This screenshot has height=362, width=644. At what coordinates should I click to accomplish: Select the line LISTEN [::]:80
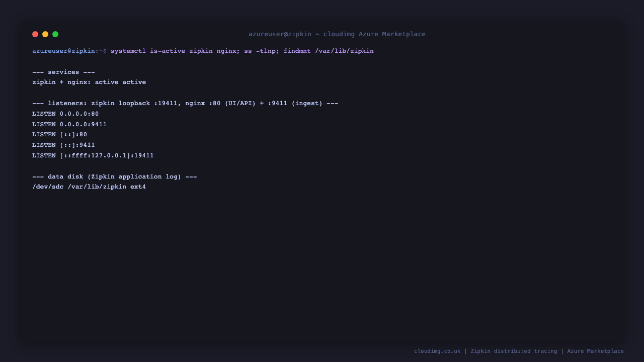tap(60, 134)
